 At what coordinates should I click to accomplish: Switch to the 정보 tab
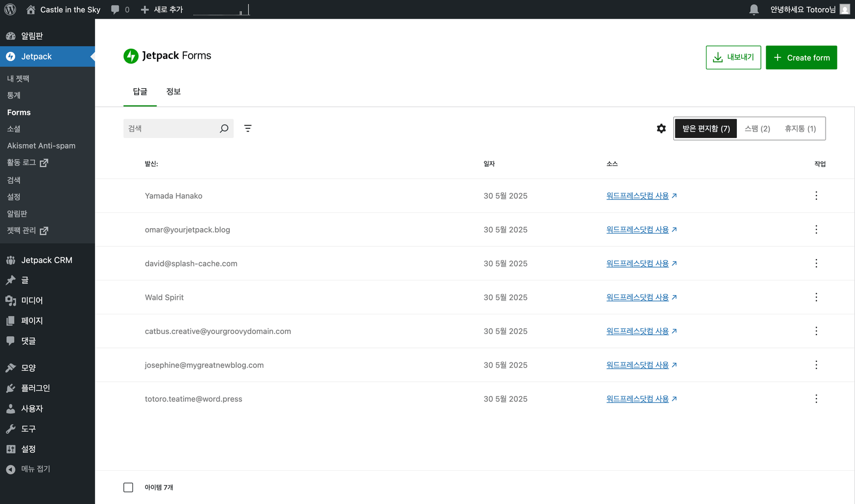click(x=173, y=91)
